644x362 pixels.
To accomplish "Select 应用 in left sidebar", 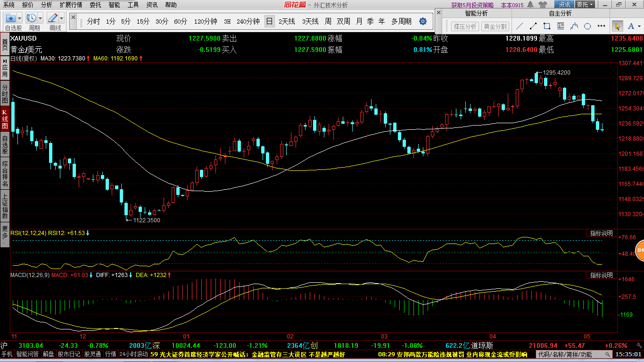I will [x=5, y=68].
